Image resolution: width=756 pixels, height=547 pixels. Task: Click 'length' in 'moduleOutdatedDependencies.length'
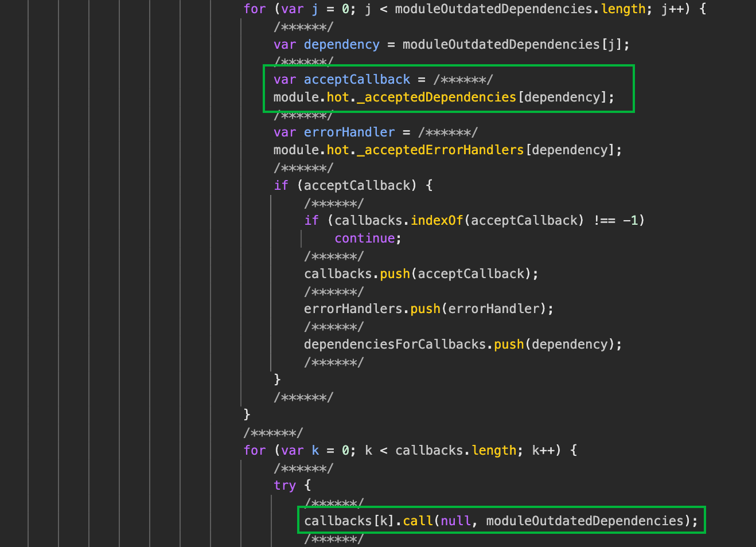coord(623,9)
